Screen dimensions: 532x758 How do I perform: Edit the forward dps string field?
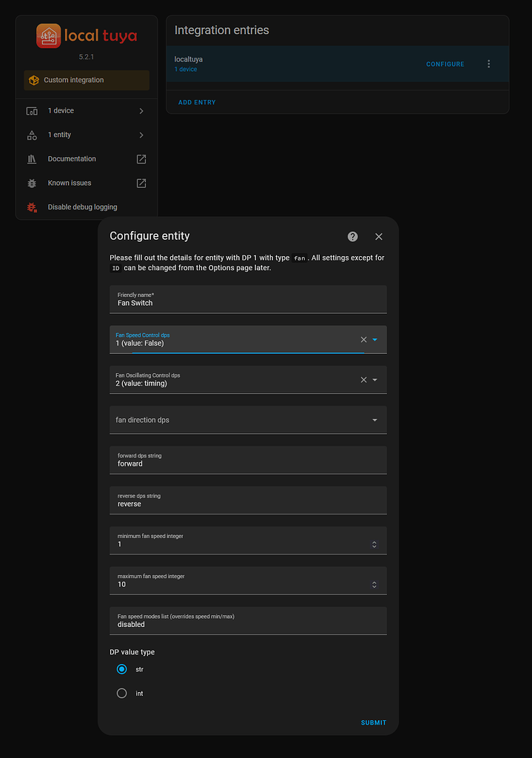(x=249, y=460)
